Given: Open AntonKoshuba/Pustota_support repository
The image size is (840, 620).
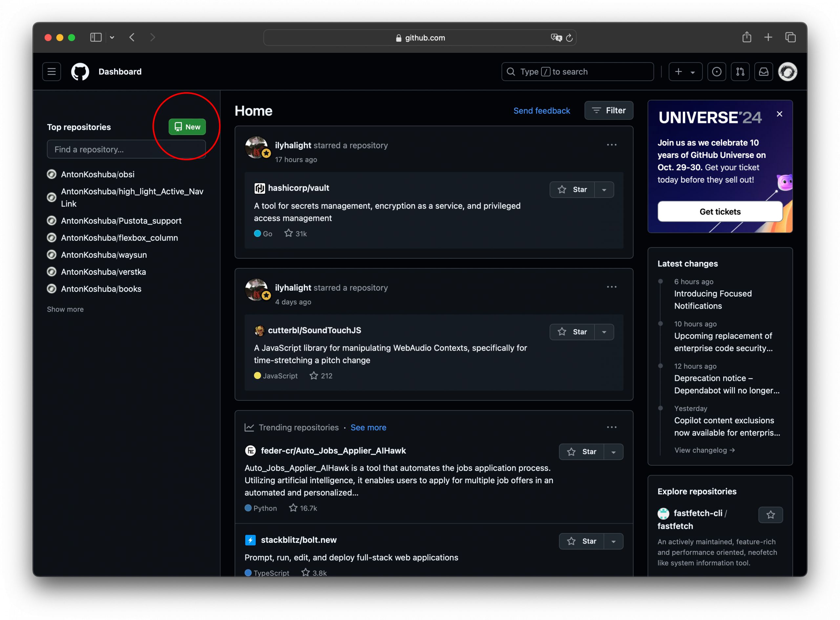Looking at the screenshot, I should click(x=121, y=221).
